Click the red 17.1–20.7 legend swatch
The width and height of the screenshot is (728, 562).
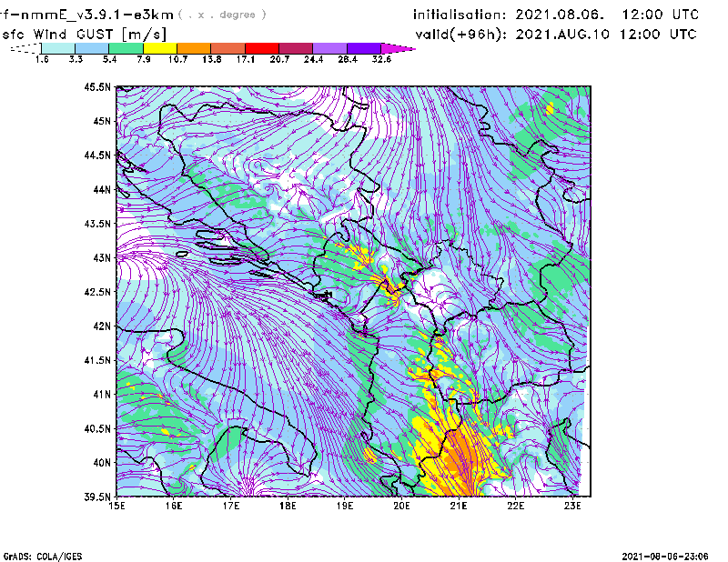click(x=262, y=48)
